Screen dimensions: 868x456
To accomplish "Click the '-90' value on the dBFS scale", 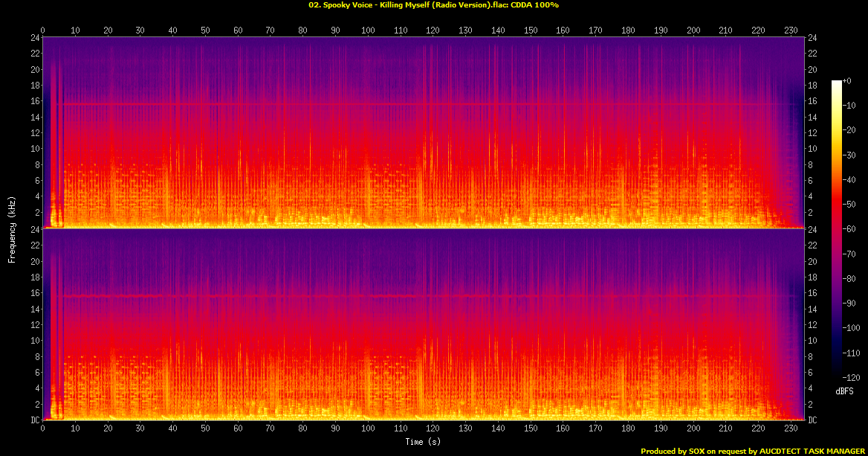I will 849,303.
